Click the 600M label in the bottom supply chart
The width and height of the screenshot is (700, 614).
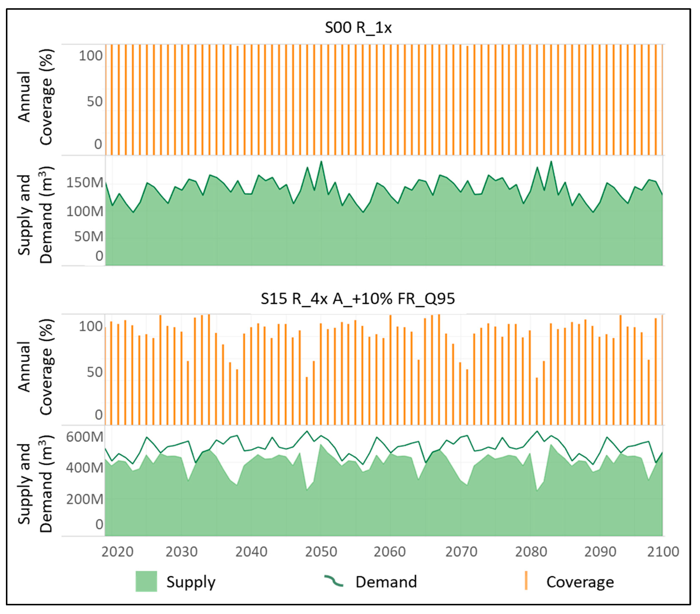85,437
